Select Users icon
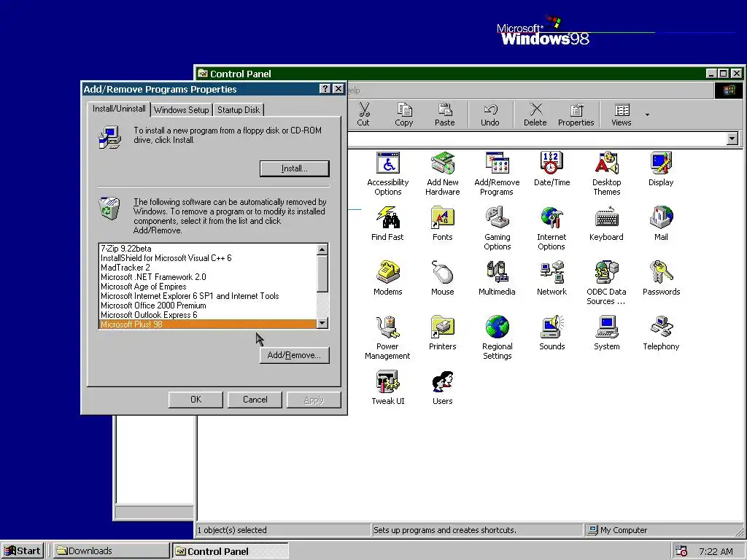The image size is (747, 560). tap(443, 388)
